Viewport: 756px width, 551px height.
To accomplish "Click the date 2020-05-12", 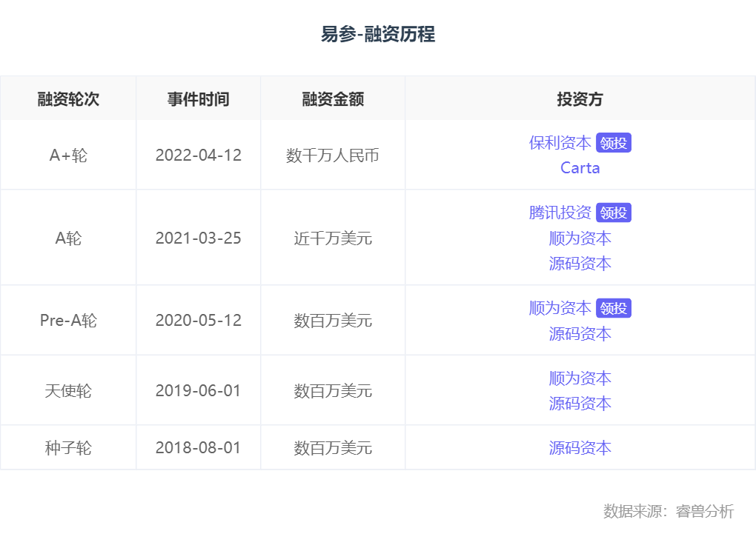I will tap(198, 320).
